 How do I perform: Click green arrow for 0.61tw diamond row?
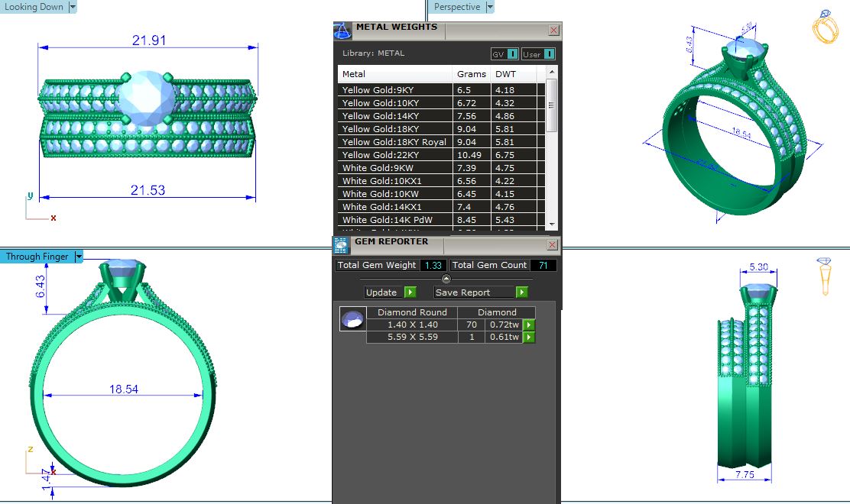[528, 338]
